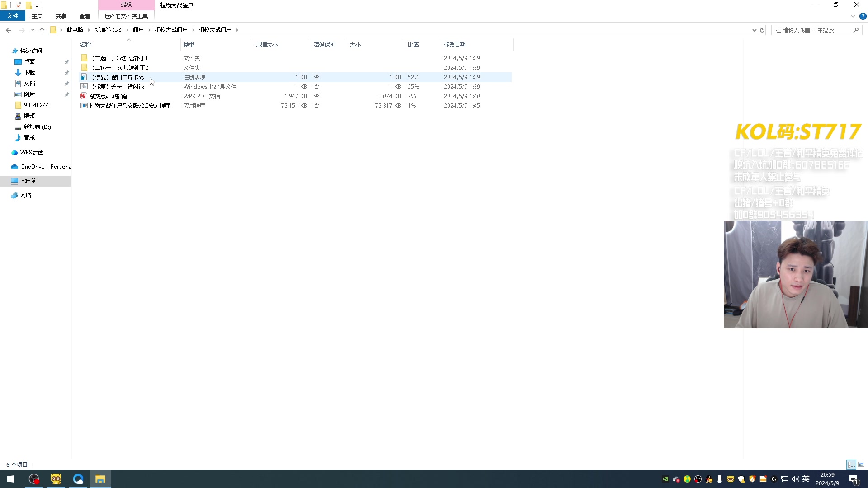Open the Help question mark icon
Viewport: 868px width, 488px height.
click(863, 16)
